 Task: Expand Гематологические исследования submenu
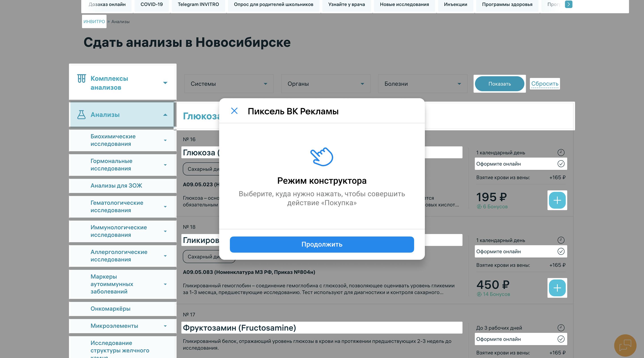165,207
